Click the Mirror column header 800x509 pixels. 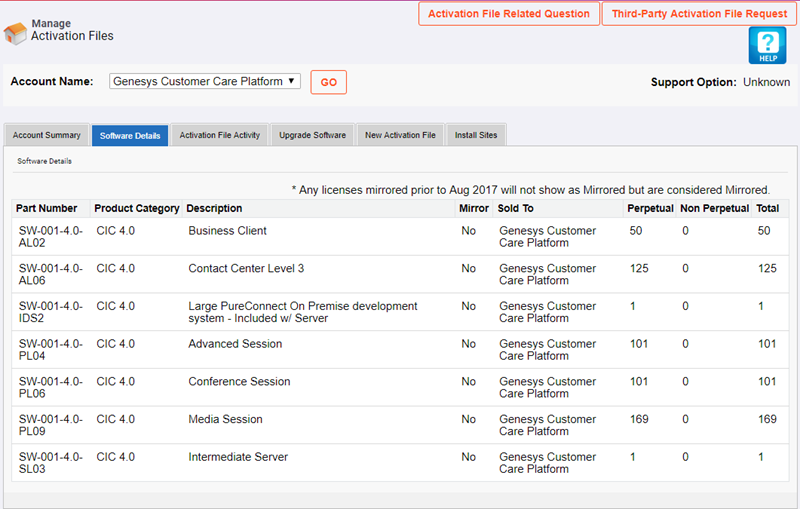(x=473, y=208)
